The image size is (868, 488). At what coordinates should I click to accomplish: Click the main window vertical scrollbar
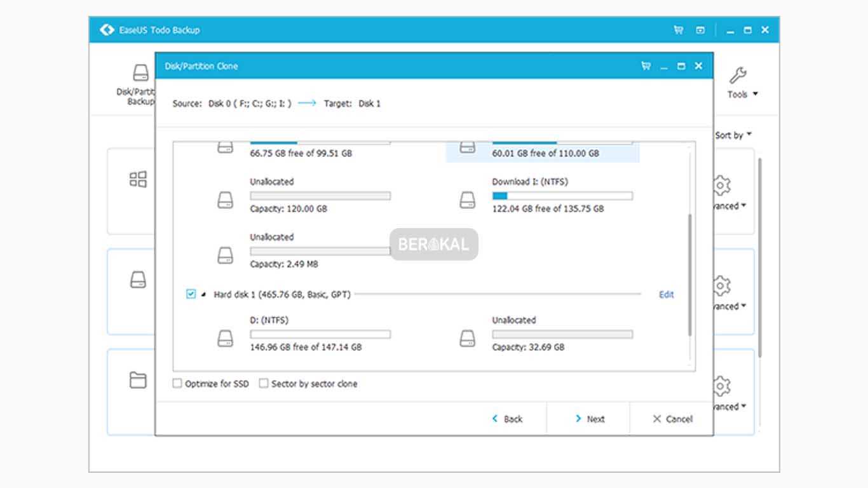[x=759, y=257]
